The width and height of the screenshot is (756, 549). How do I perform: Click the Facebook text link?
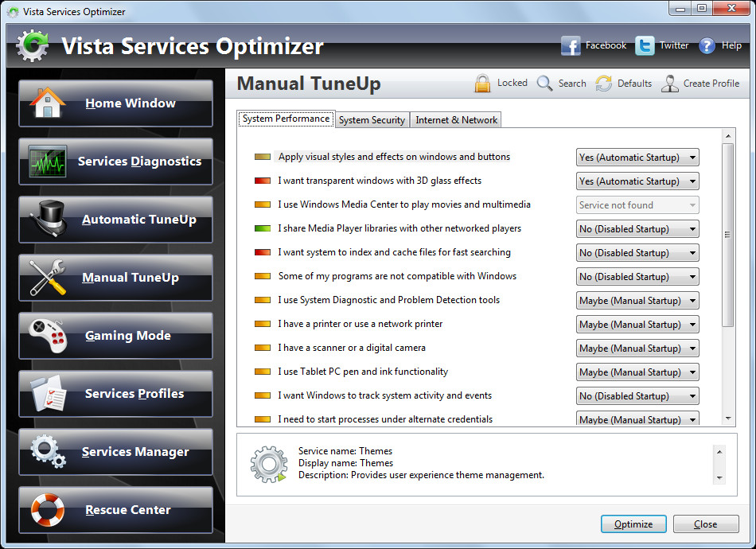pyautogui.click(x=606, y=45)
